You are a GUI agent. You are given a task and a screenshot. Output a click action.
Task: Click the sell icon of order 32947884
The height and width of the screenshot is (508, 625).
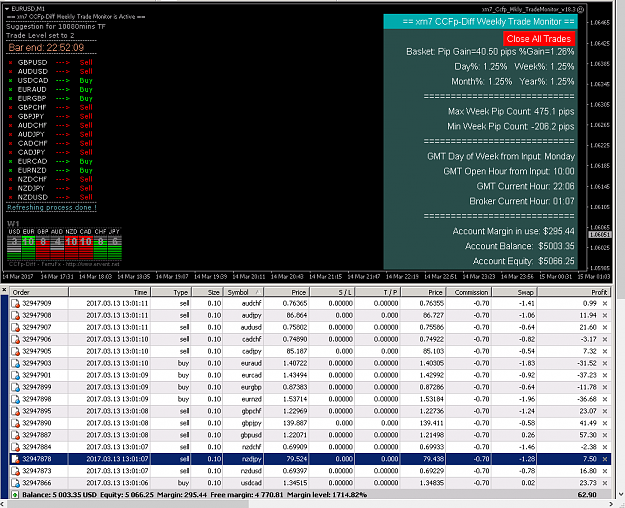pos(16,447)
